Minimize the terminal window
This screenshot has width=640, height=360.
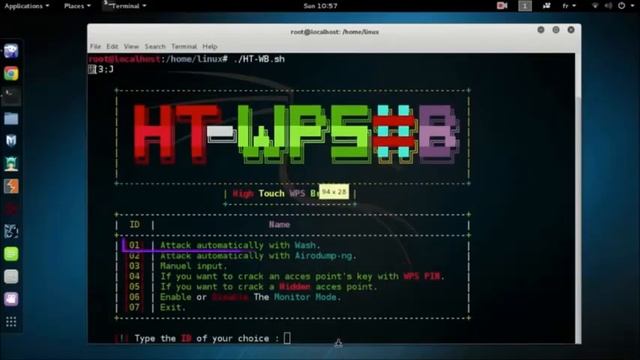click(x=541, y=30)
